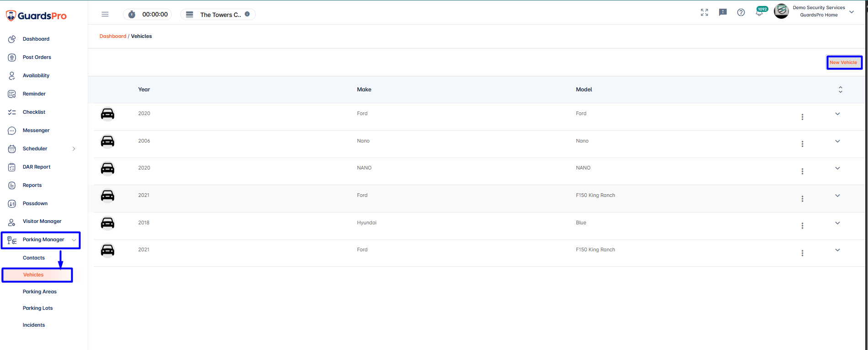This screenshot has height=350, width=868.
Task: Open Availability from the sidebar
Action: 36,75
